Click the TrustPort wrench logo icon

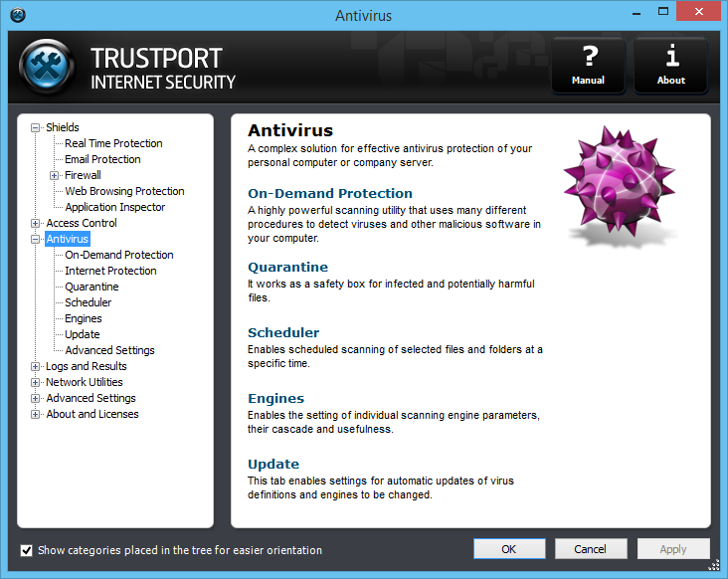(x=47, y=67)
